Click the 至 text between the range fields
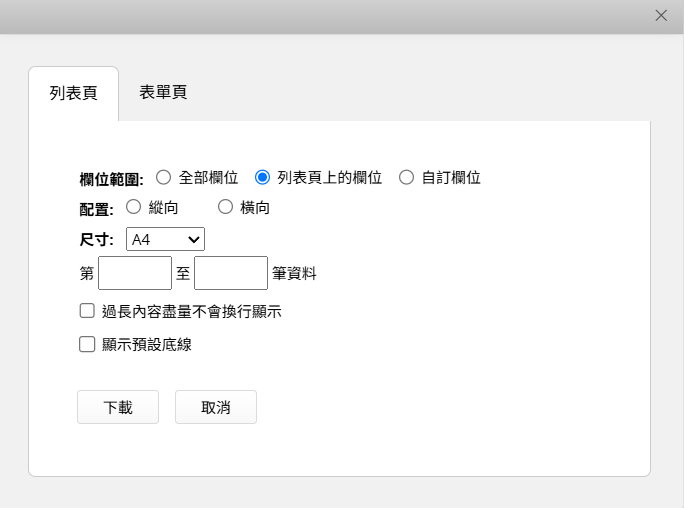Screen dimensions: 684x508 coord(183,272)
